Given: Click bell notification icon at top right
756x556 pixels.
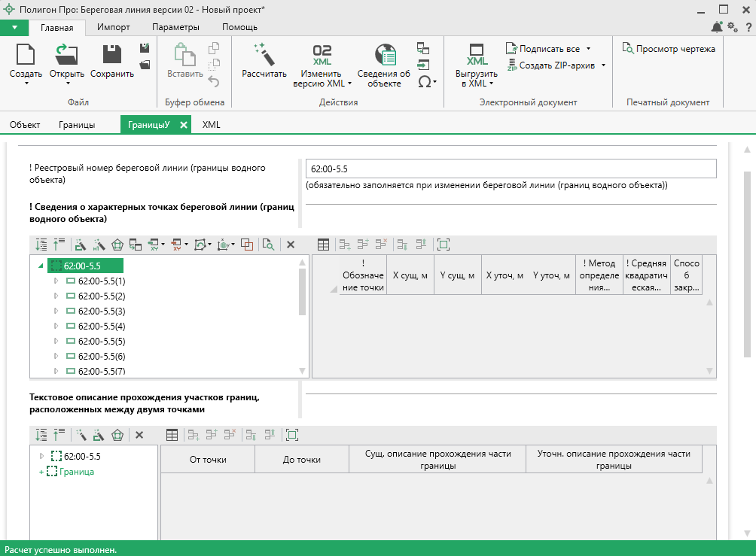Looking at the screenshot, I should (716, 28).
